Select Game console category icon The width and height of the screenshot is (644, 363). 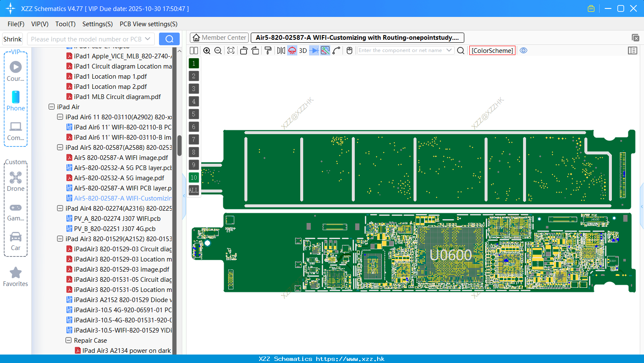click(x=16, y=212)
